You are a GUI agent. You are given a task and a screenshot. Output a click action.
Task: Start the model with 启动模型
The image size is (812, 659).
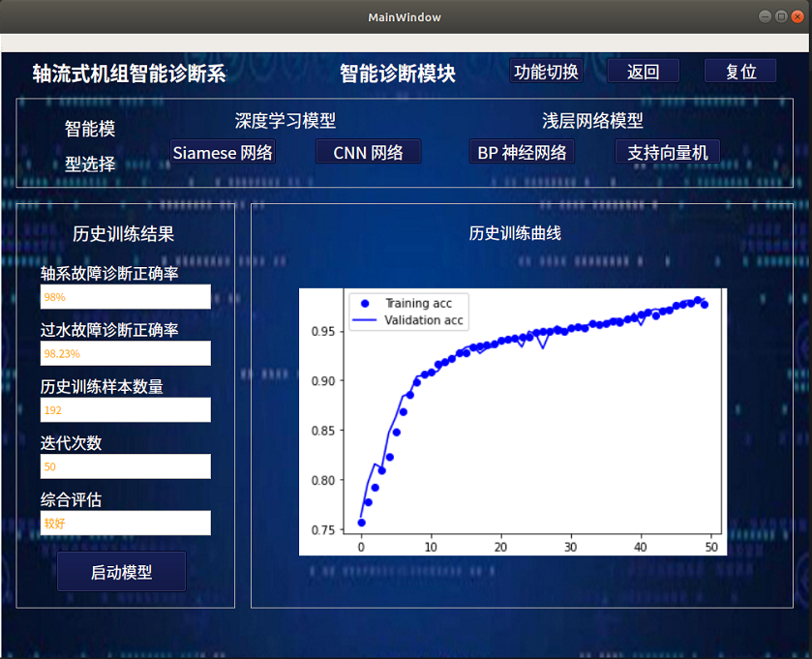coord(121,572)
